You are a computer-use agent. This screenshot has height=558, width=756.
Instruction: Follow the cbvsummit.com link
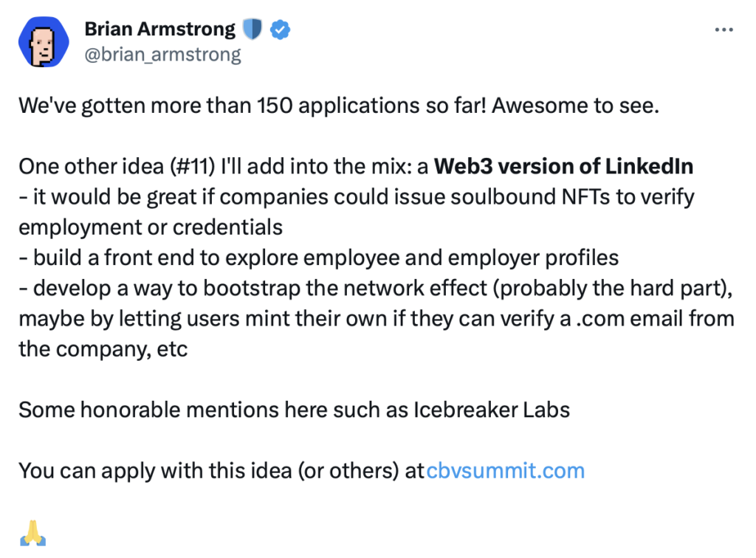click(505, 470)
